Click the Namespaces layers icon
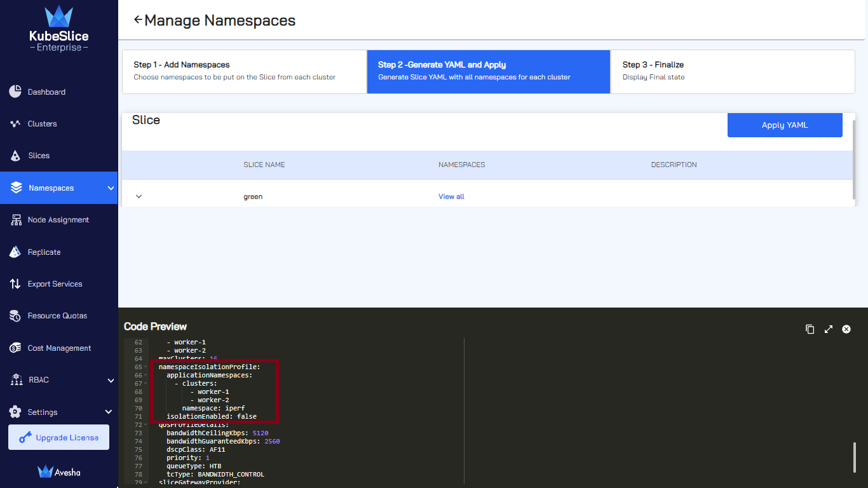 point(17,188)
